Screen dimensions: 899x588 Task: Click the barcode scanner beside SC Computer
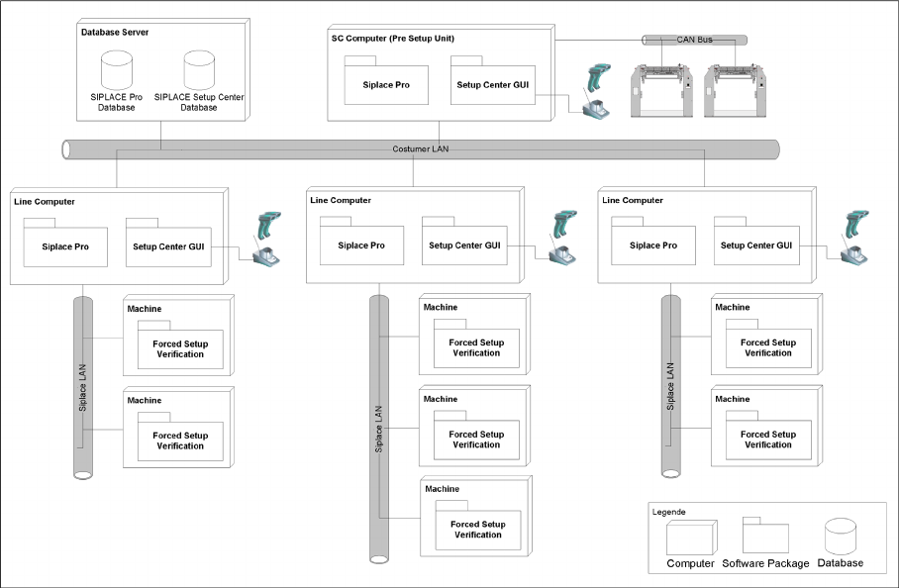point(597,92)
